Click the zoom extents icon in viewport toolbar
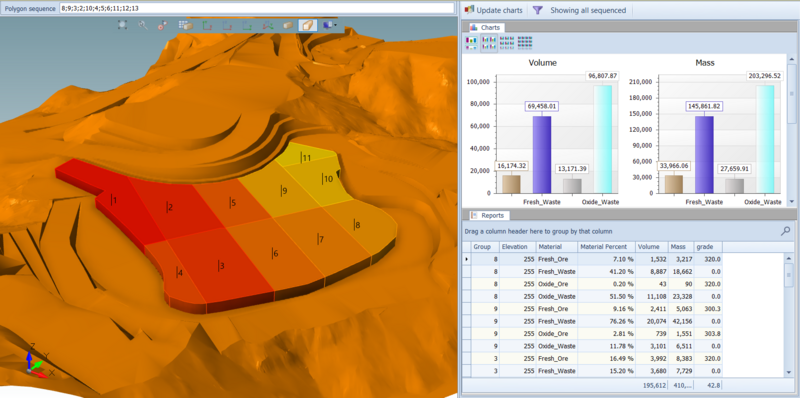This screenshot has width=800, height=398. pyautogui.click(x=122, y=24)
